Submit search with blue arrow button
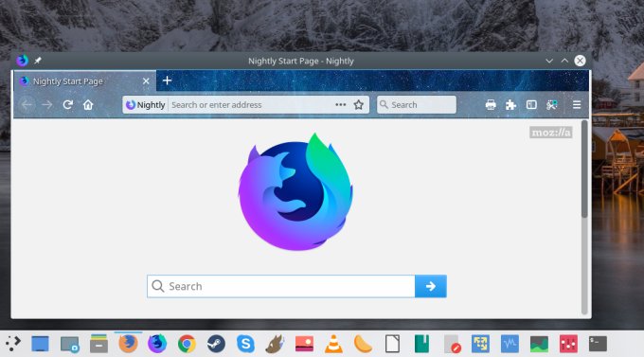 coord(430,286)
